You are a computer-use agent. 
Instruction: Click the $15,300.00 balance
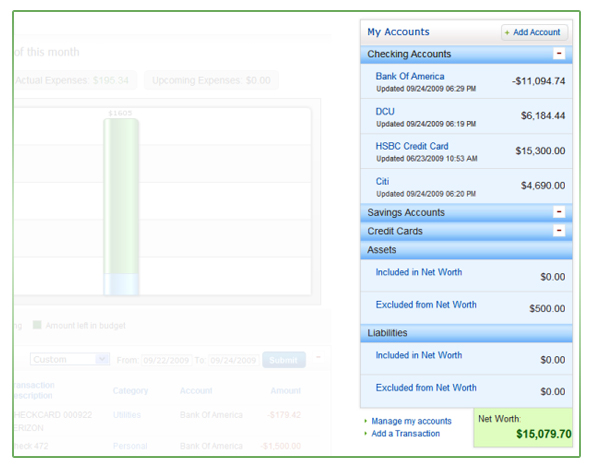click(x=540, y=151)
